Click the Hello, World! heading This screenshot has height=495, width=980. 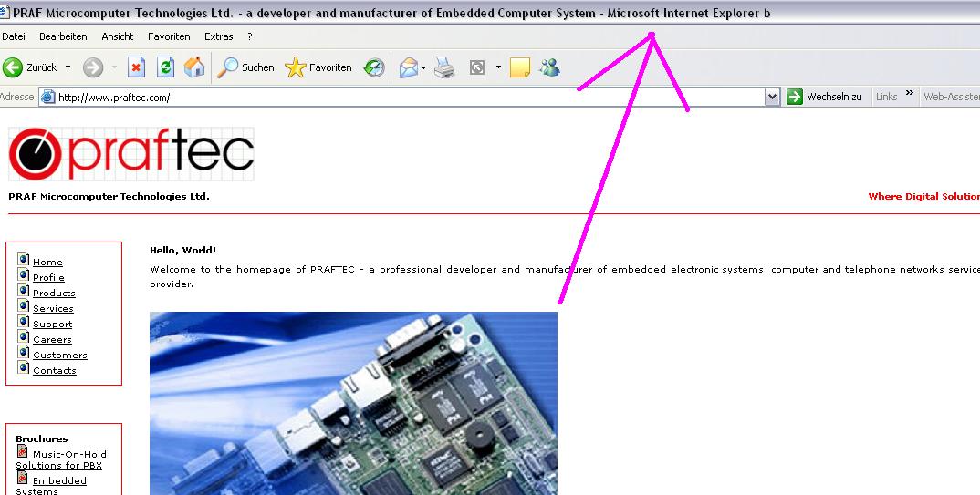pyautogui.click(x=182, y=251)
